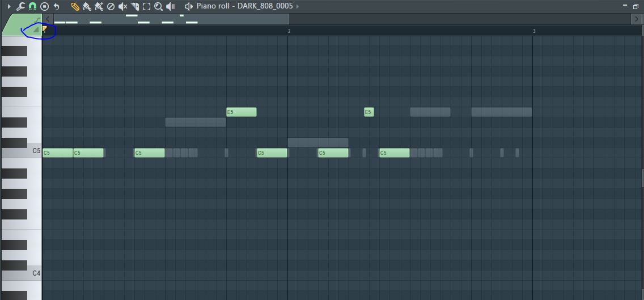The image size is (644, 300).
Task: Click the horizontal overview scrollbar thumb
Action: [x=171, y=19]
